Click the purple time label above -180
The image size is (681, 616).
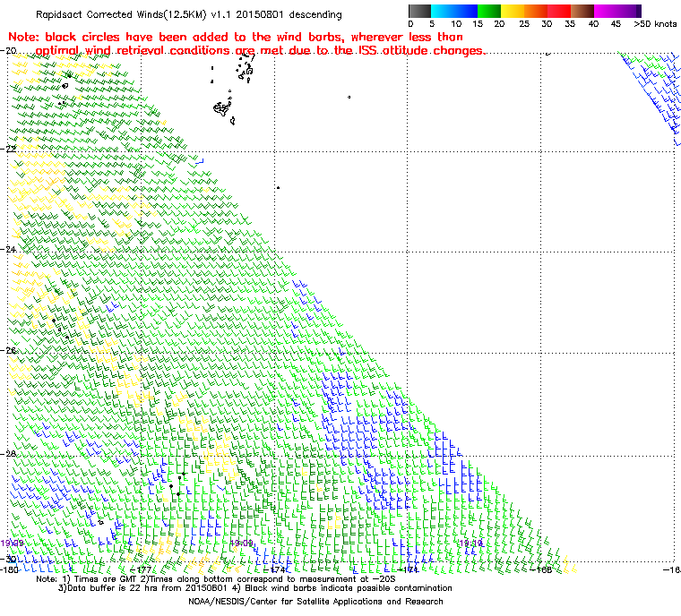tap(12, 543)
